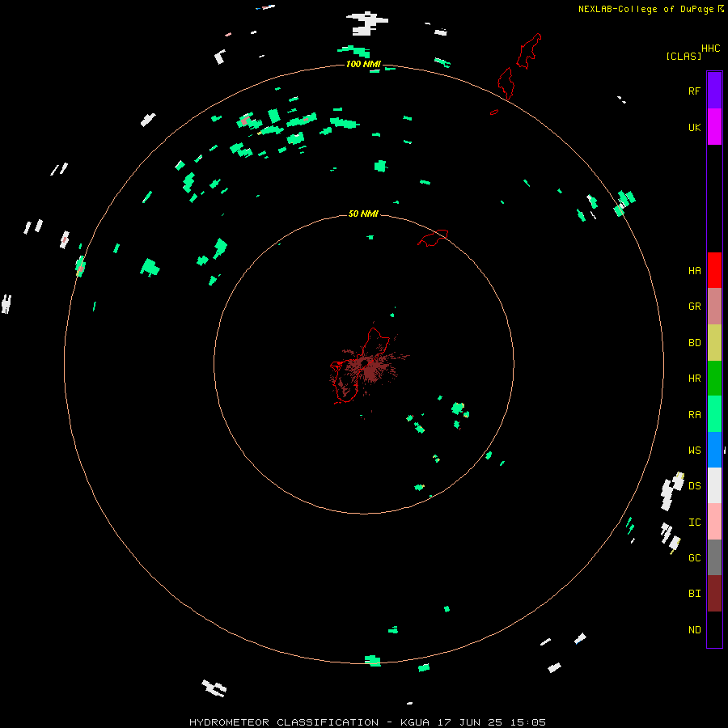Click the WS blue legend swatch
This screenshot has height=728, width=728.
[x=714, y=450]
